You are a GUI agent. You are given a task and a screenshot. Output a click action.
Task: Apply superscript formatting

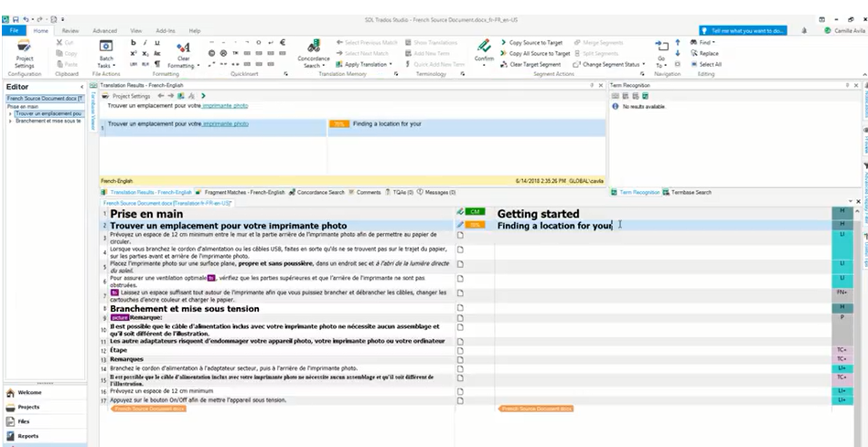[134, 54]
